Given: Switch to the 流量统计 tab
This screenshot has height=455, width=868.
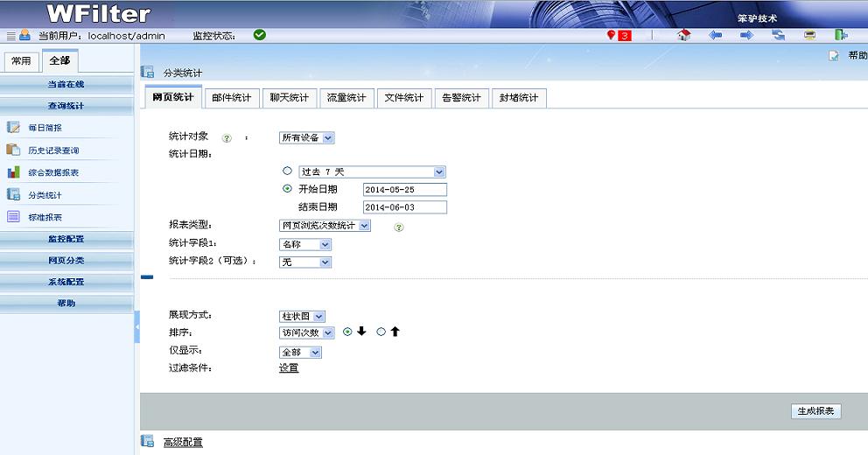Looking at the screenshot, I should 346,98.
